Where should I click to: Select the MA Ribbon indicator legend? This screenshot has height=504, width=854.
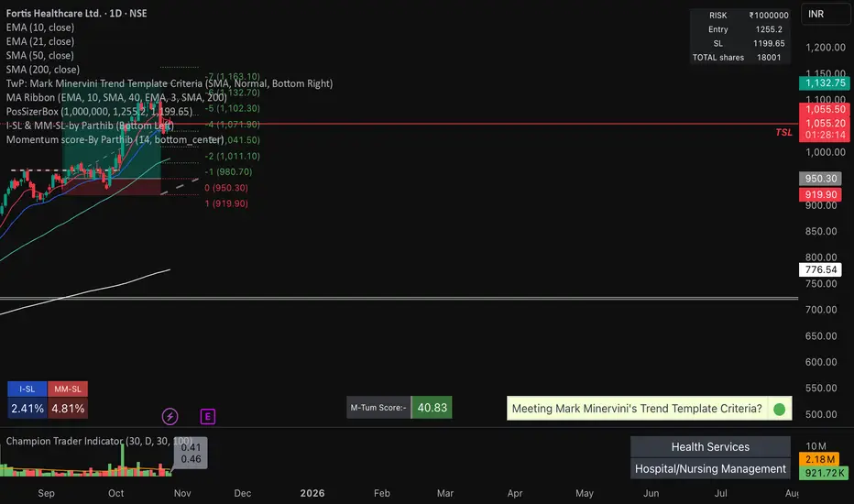116,97
